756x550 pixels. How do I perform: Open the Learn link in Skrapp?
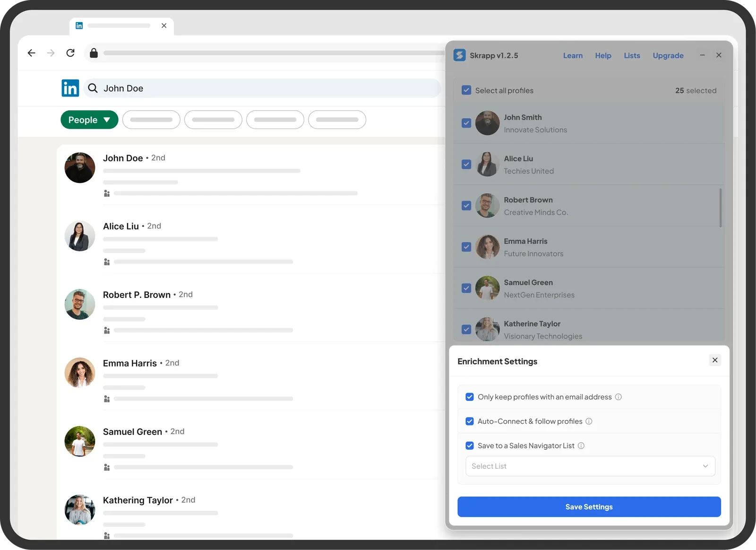(573, 55)
